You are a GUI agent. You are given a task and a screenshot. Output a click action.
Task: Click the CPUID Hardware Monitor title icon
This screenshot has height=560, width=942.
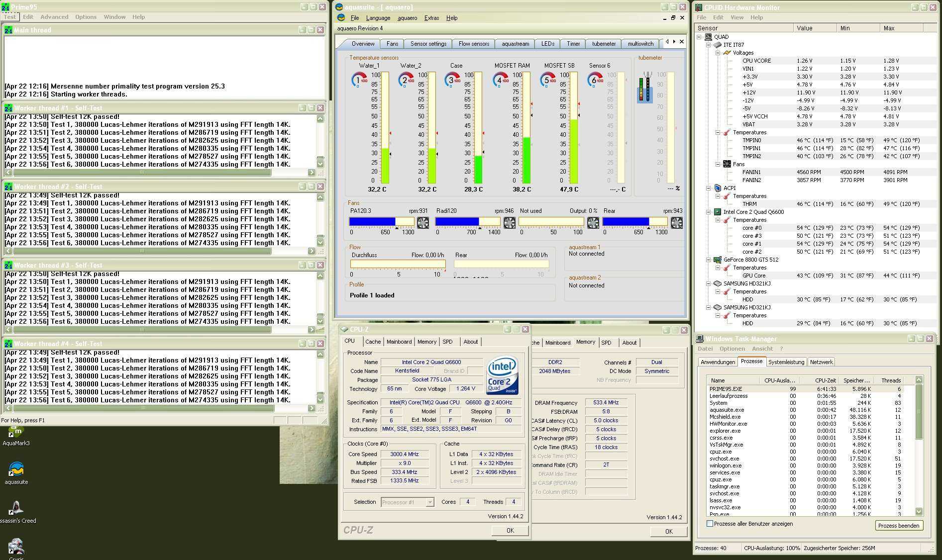(699, 7)
